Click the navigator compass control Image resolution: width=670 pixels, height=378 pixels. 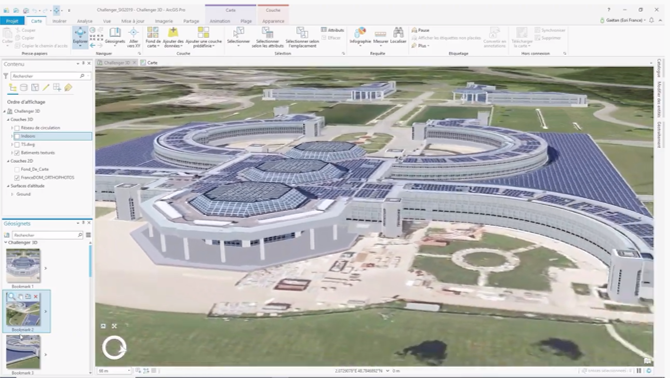[114, 347]
